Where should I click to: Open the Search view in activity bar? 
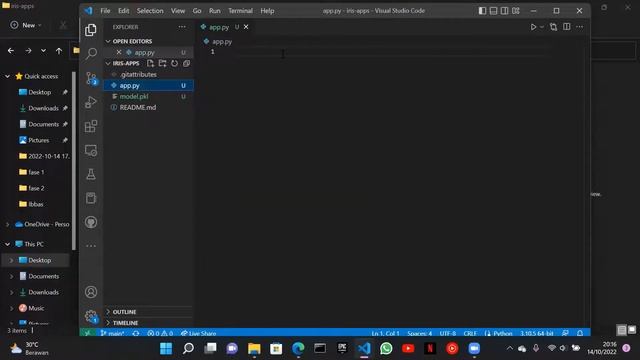[x=91, y=53]
